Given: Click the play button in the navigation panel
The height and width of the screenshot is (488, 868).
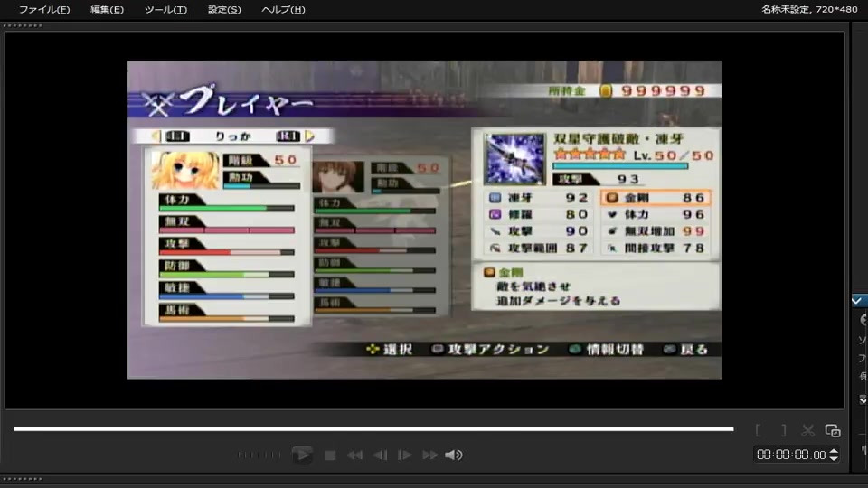Looking at the screenshot, I should click(302, 455).
